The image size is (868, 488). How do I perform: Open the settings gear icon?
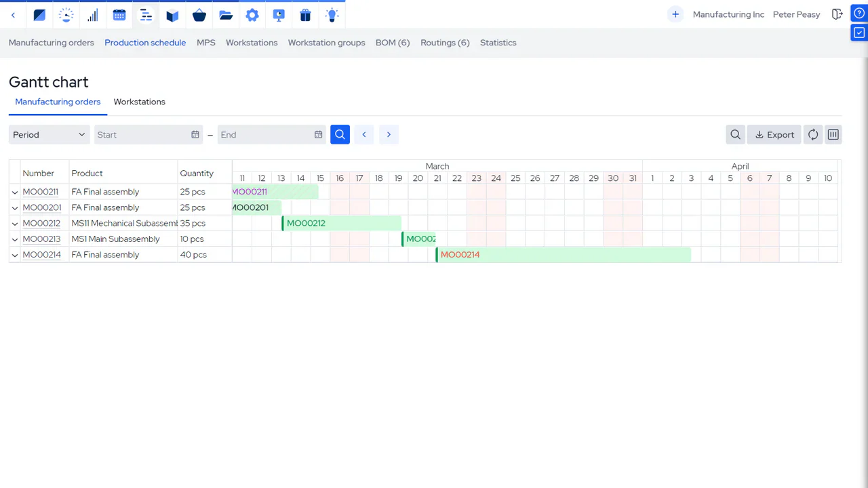point(252,15)
